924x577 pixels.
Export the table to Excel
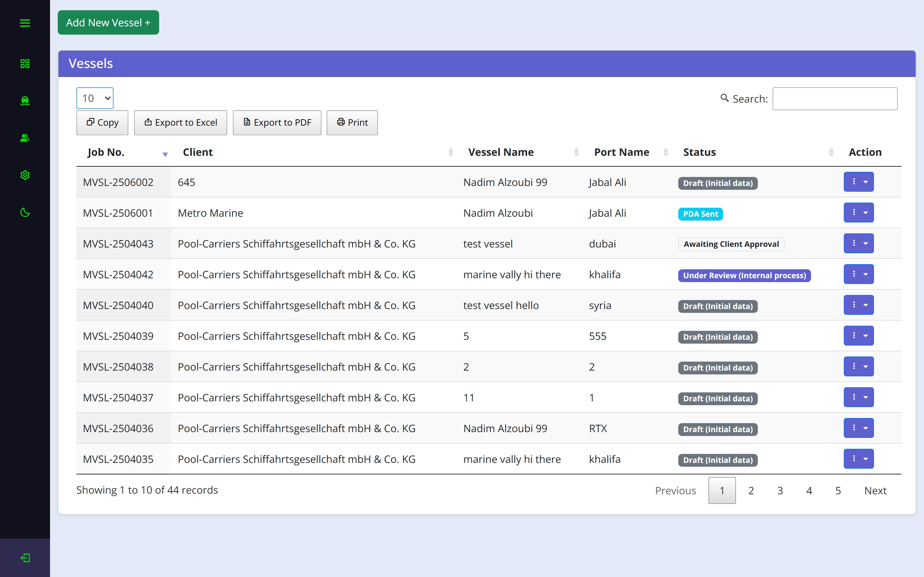pos(181,122)
